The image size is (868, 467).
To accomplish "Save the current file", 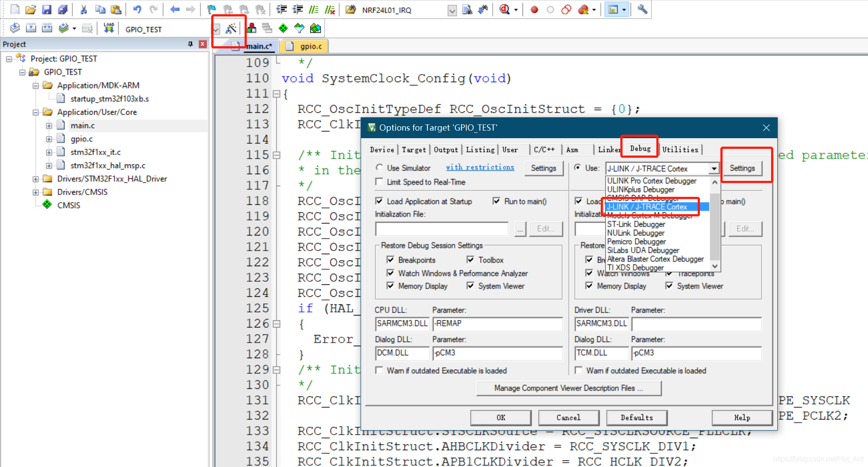I will (x=47, y=9).
